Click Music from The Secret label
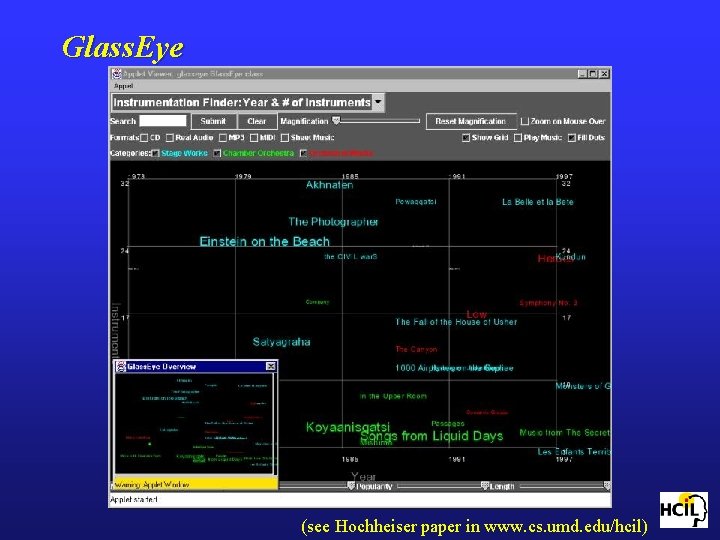The width and height of the screenshot is (720, 540). click(x=565, y=433)
